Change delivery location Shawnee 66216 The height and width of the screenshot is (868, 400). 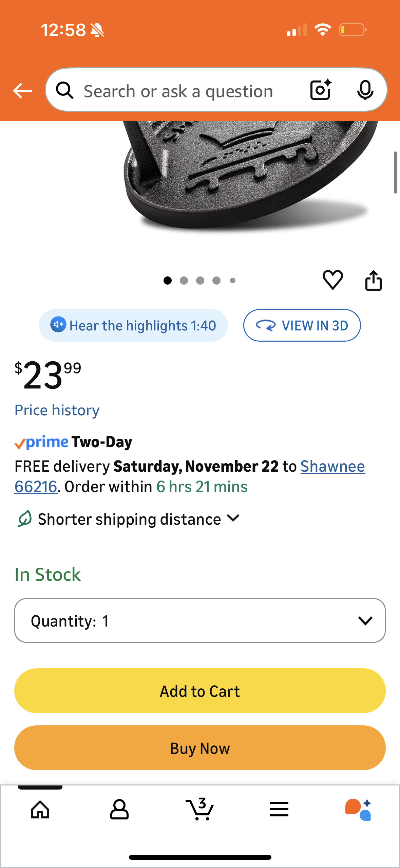tap(332, 467)
